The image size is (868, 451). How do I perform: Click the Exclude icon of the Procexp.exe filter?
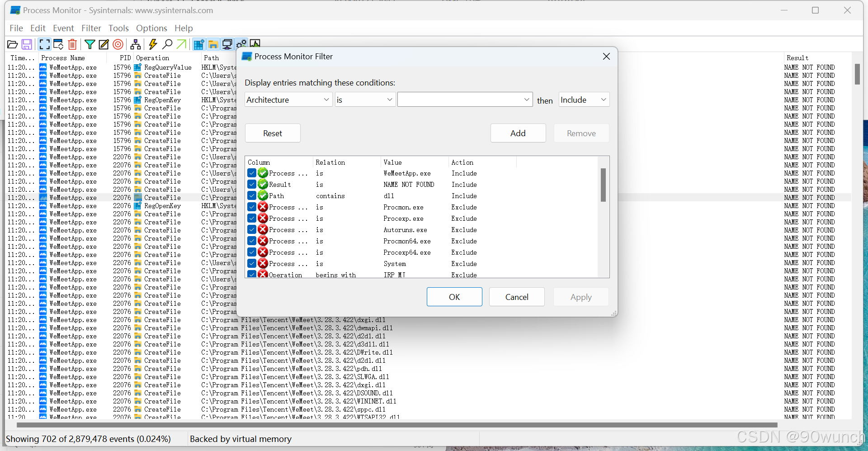(x=263, y=218)
